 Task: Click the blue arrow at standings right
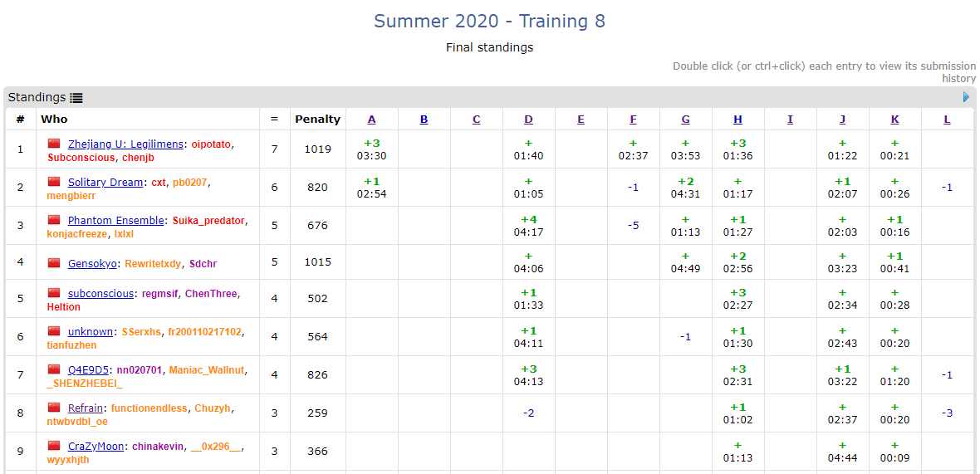966,97
